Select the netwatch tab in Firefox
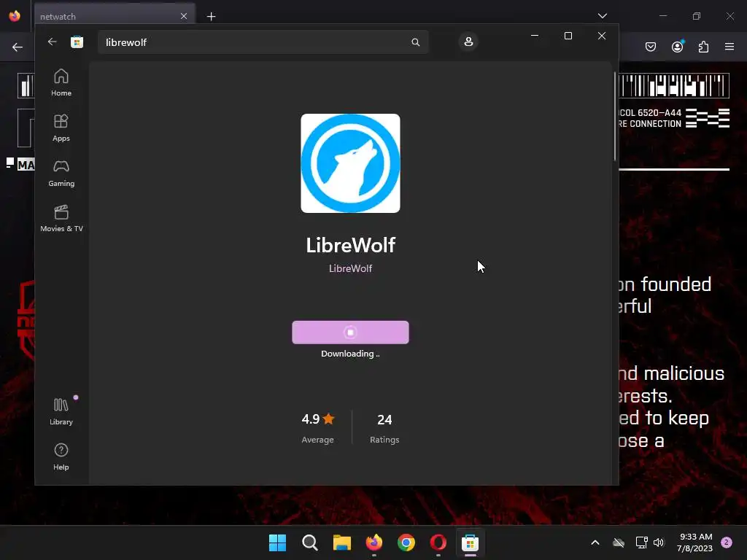Viewport: 747px width, 560px height. click(115, 16)
